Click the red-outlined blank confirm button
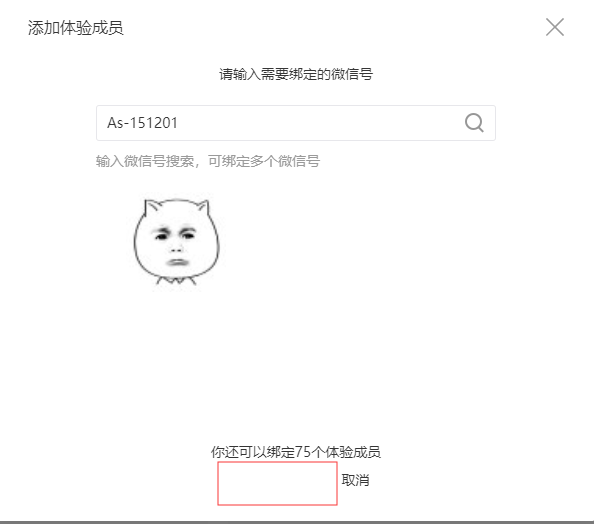Viewport: 594px width, 524px height. point(277,483)
